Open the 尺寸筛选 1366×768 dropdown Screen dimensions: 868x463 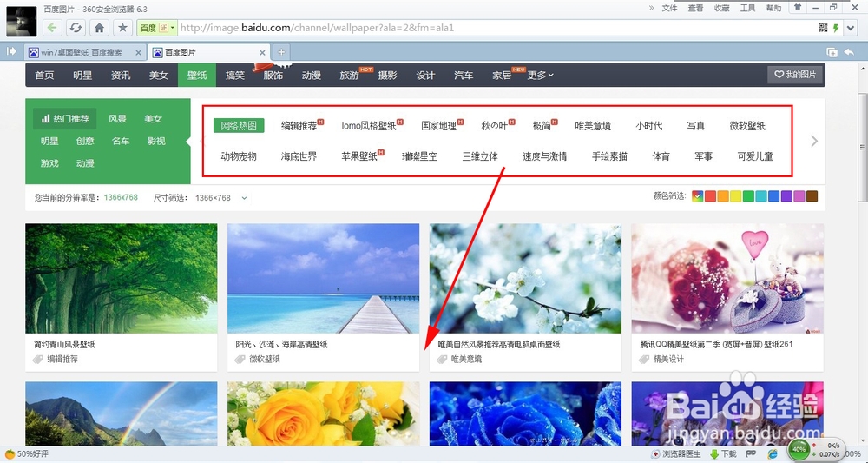pos(220,198)
